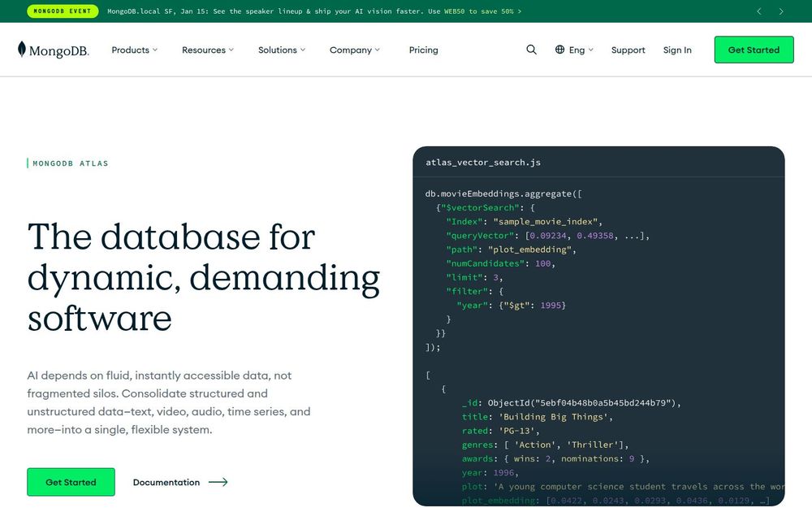Open the Support page
Screen dimensions: 812x508
628,50
